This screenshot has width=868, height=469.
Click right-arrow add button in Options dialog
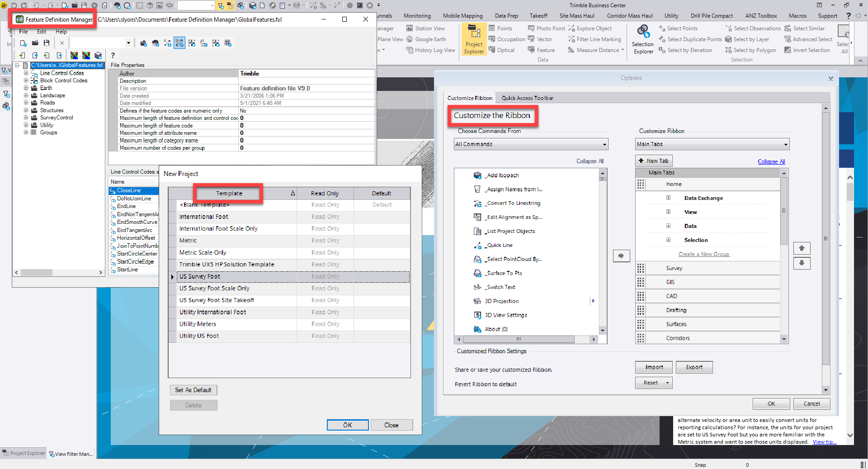[621, 256]
